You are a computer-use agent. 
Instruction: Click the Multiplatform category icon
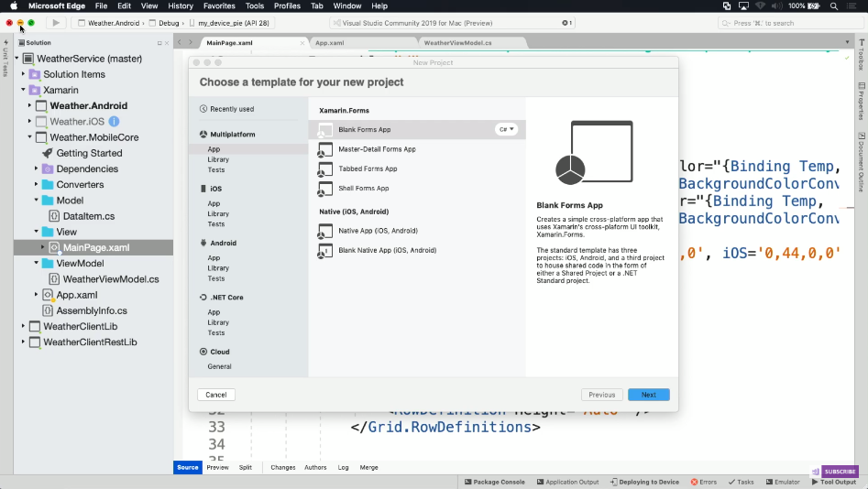pyautogui.click(x=203, y=135)
